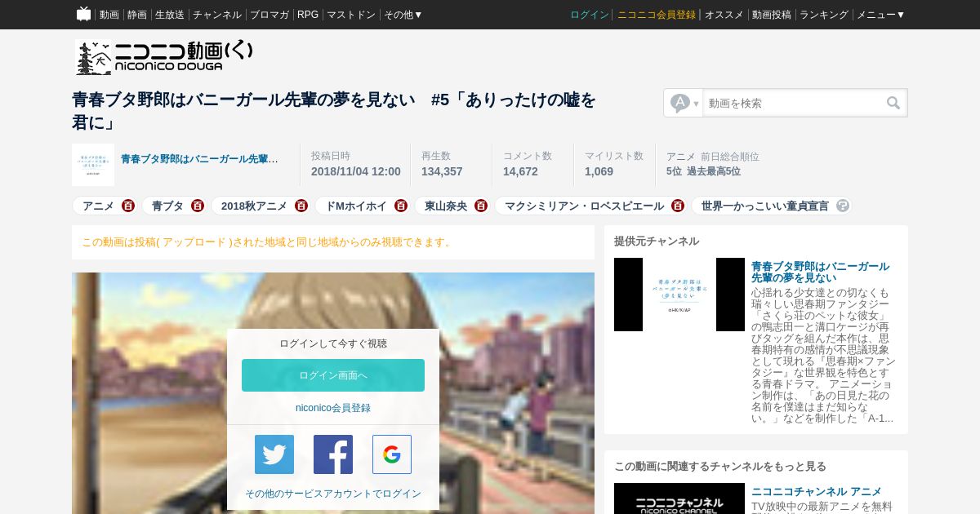Open dictionary icon next to 青ブタ tag
The height and width of the screenshot is (514, 980).
[x=198, y=206]
